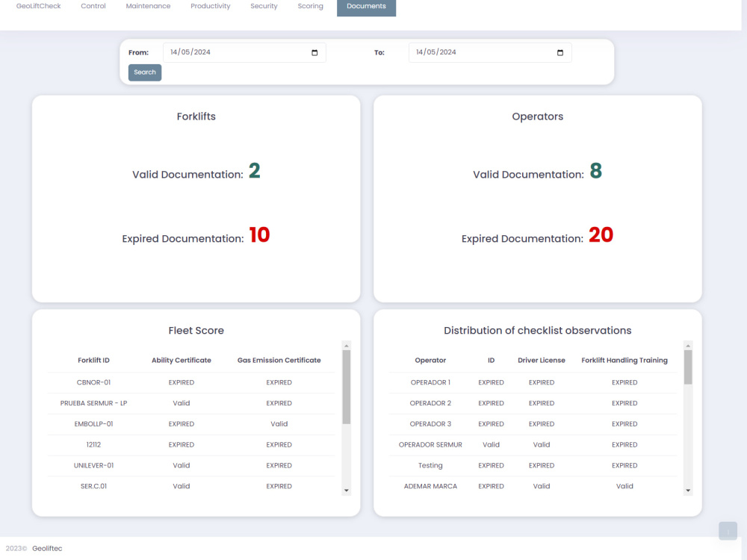
Task: Click OPERADOR SERMUR Driver License Valid cell
Action: click(x=542, y=445)
